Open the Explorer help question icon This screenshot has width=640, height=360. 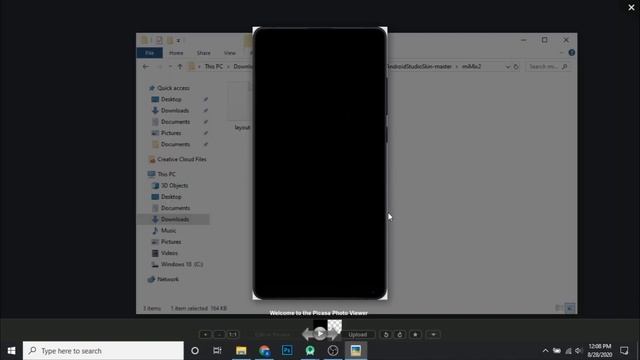pos(571,53)
